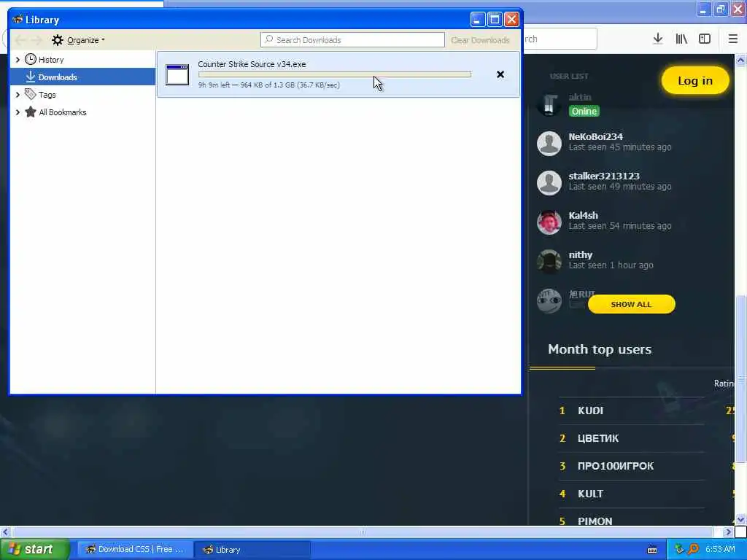Click the system tray clock
This screenshot has width=747, height=560.
point(720,549)
